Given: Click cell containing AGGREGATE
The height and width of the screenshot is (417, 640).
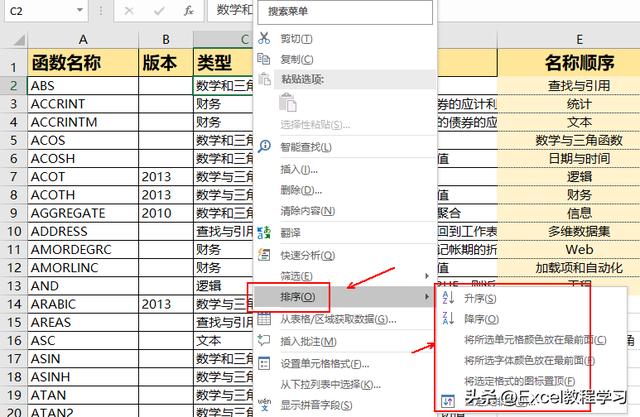Looking at the screenshot, I should coord(83,213).
